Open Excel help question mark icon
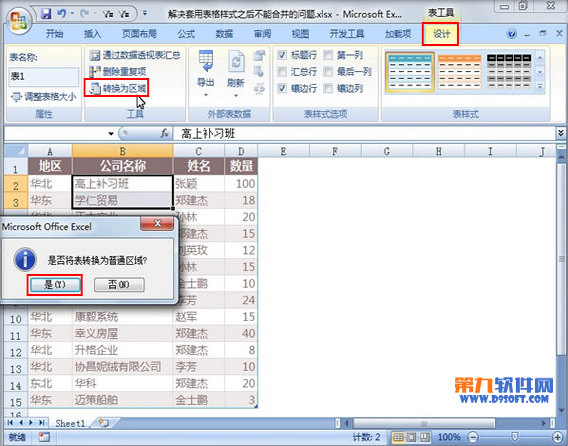The width and height of the screenshot is (568, 446). pos(511,34)
